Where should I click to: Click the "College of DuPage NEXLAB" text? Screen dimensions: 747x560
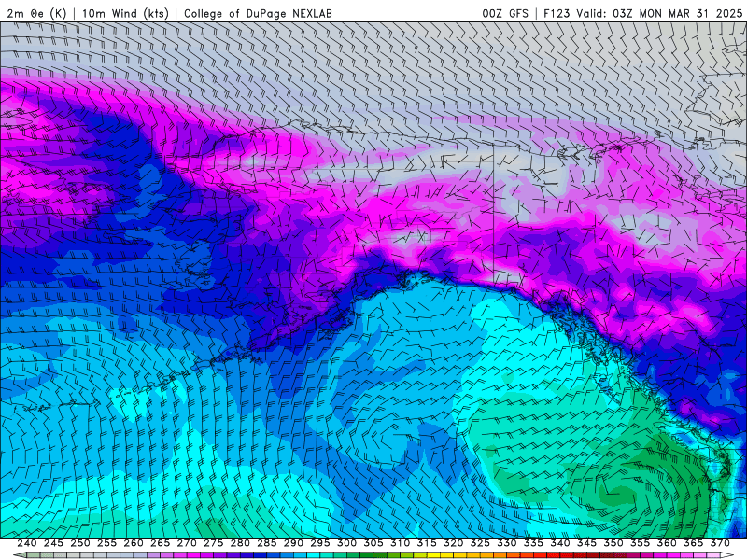click(x=258, y=13)
